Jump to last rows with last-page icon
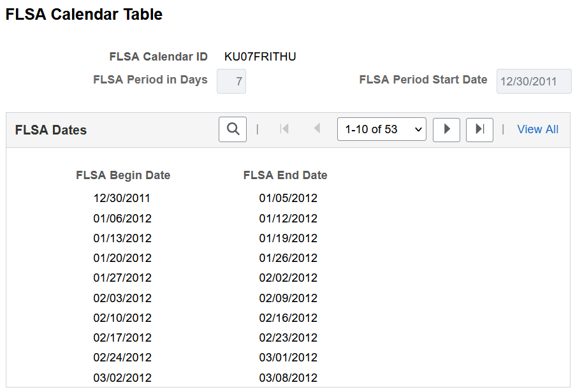The width and height of the screenshot is (582, 392). 479,129
